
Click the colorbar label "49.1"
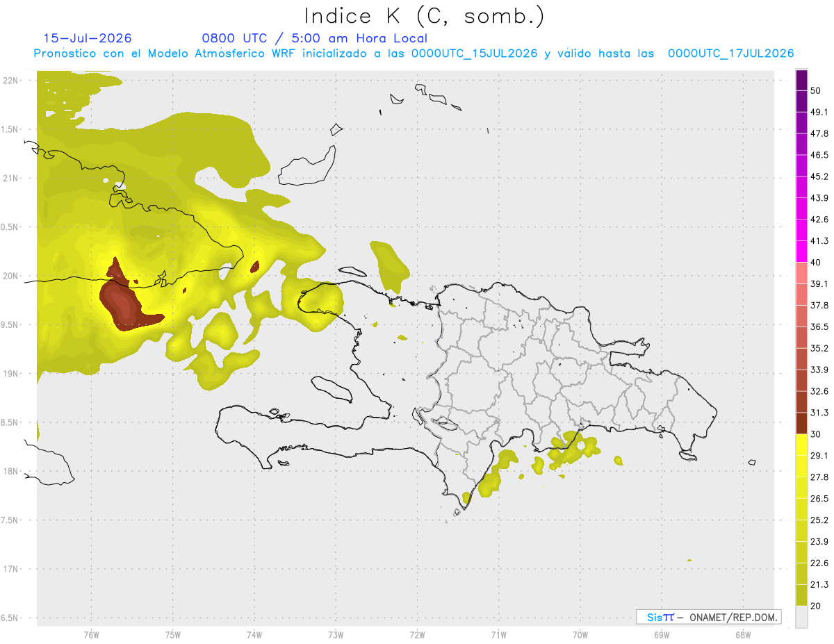click(x=820, y=112)
